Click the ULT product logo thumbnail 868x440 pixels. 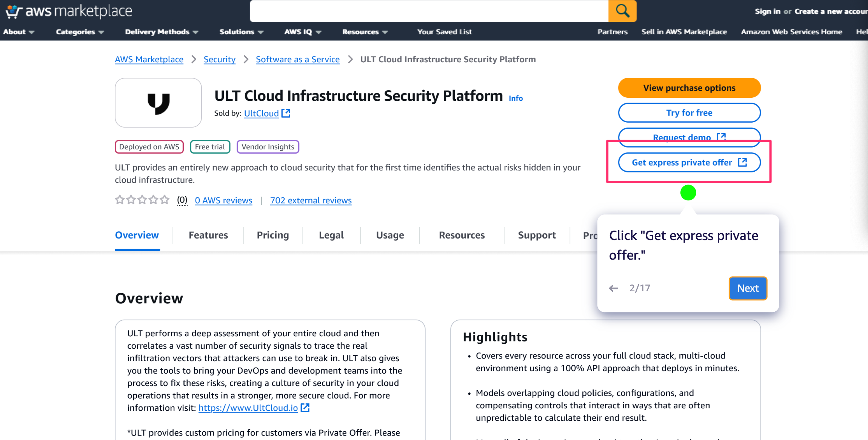coord(158,103)
